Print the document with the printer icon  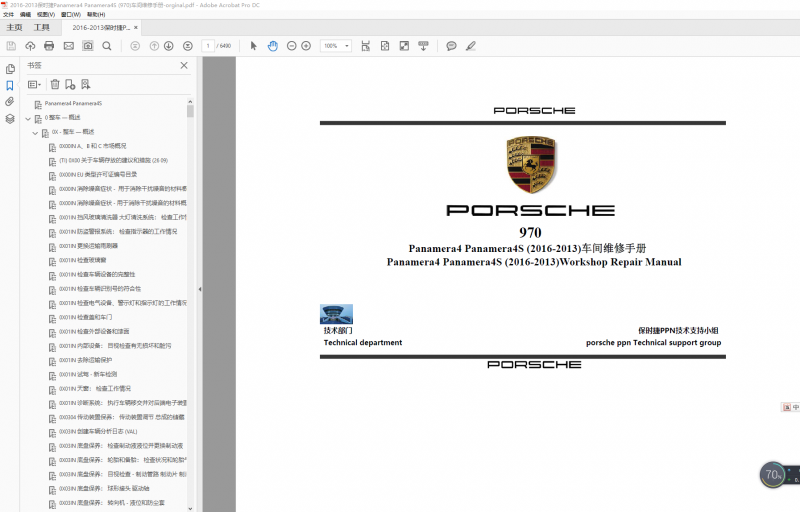pos(49,46)
